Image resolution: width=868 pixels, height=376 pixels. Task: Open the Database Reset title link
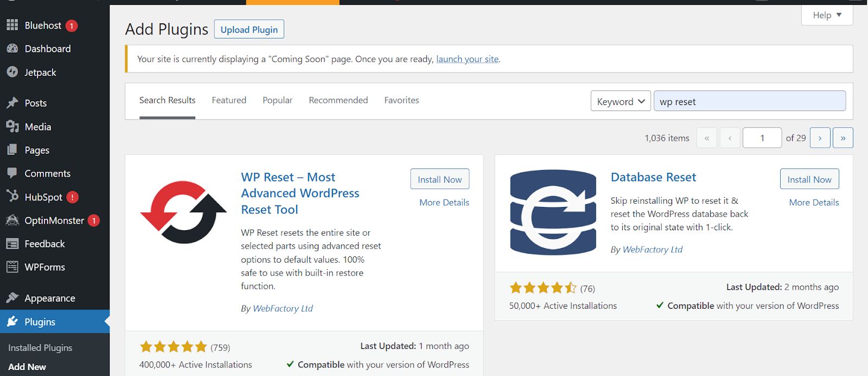(653, 177)
